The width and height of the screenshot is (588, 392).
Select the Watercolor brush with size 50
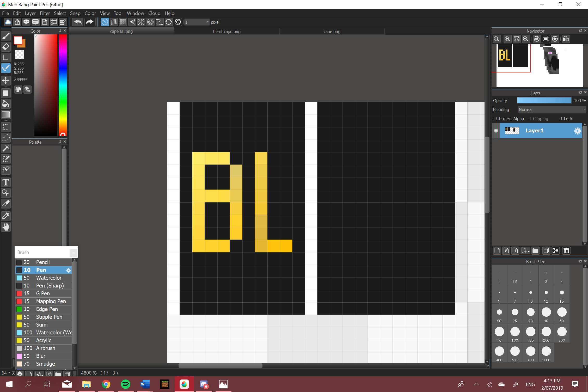pyautogui.click(x=44, y=278)
